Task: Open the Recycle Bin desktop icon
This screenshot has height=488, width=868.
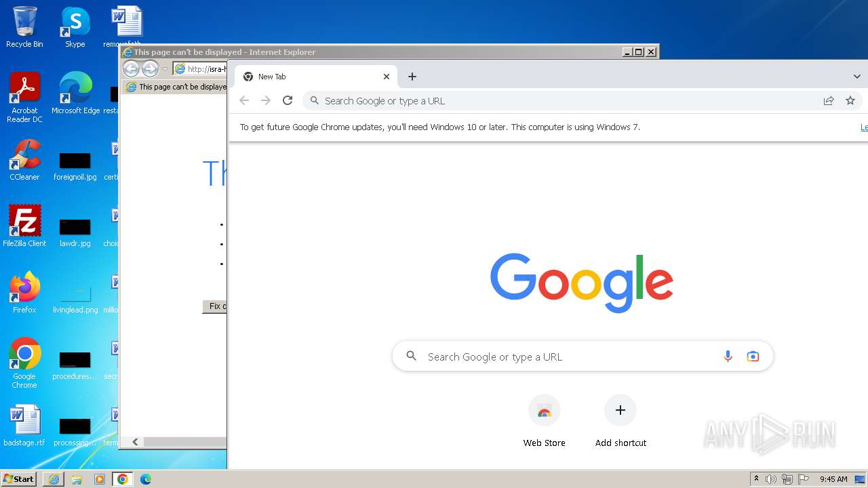Action: (24, 27)
